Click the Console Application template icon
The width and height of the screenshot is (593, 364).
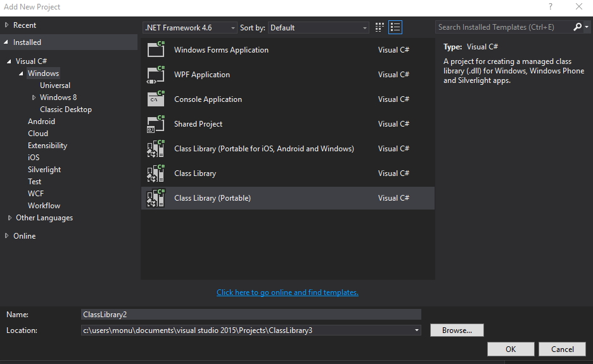click(x=156, y=99)
